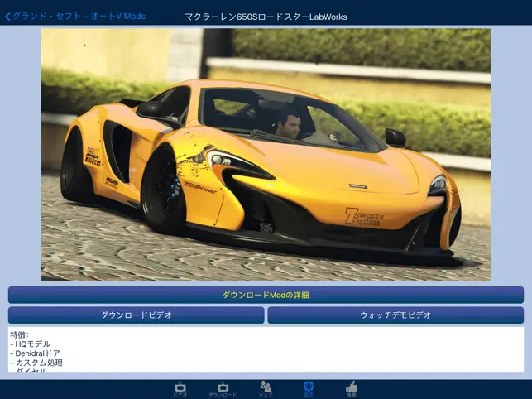
Task: Select the '- Dehidralドア' feature line
Action: (35, 353)
